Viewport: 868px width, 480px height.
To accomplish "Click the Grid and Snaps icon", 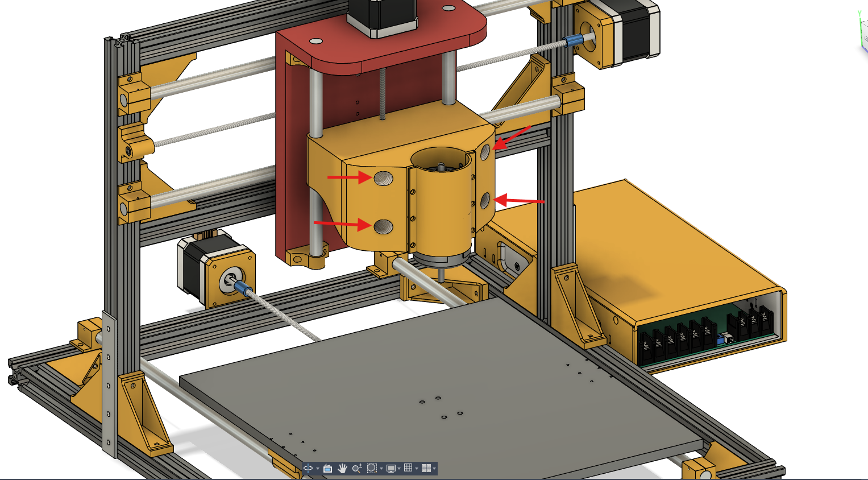I will click(x=408, y=469).
